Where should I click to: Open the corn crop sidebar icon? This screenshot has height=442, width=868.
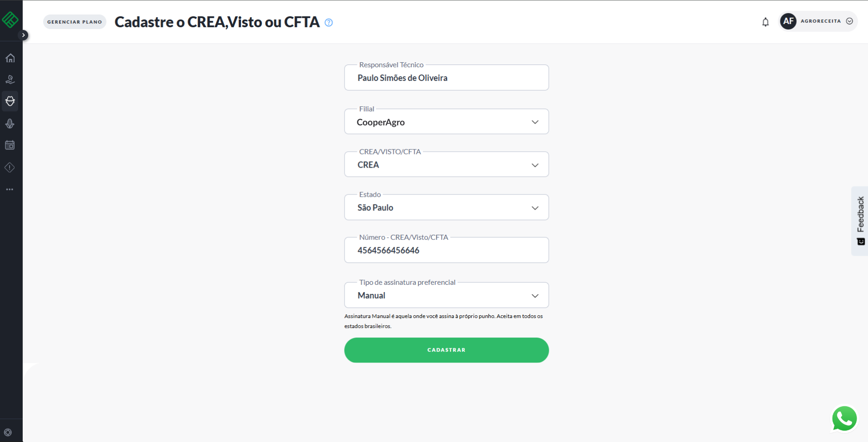(x=10, y=124)
